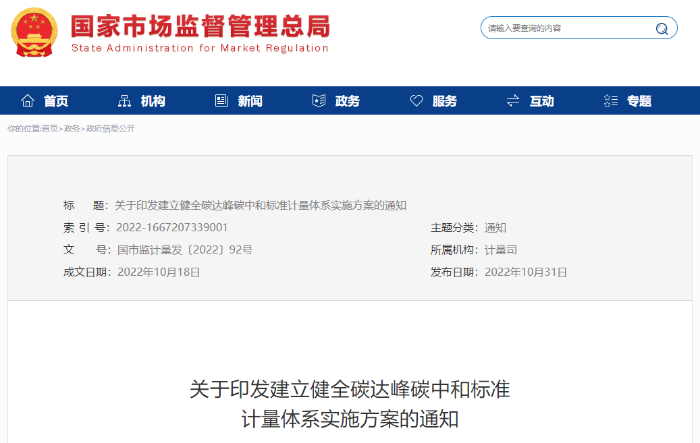The width and height of the screenshot is (700, 443).
Task: Open the 首页 navigation menu
Action: coord(56,101)
